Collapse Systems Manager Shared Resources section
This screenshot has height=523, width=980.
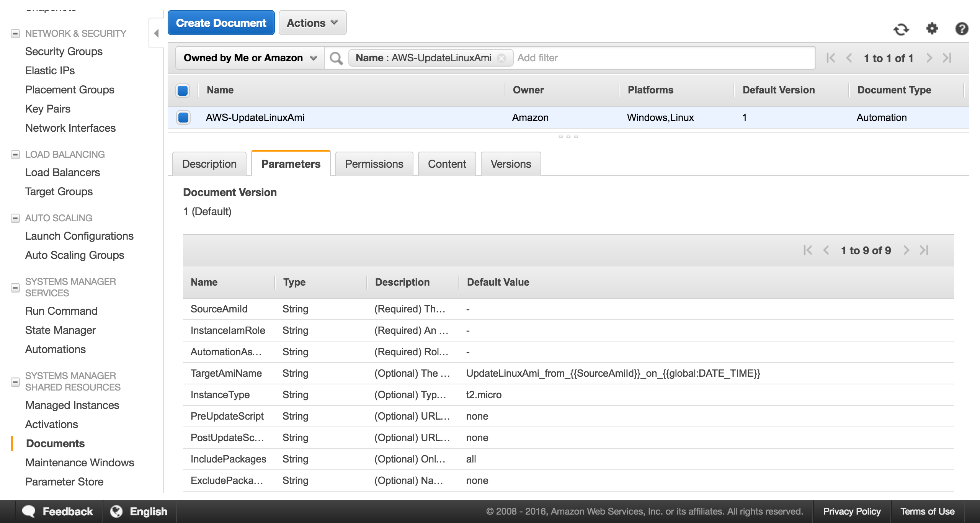[15, 382]
